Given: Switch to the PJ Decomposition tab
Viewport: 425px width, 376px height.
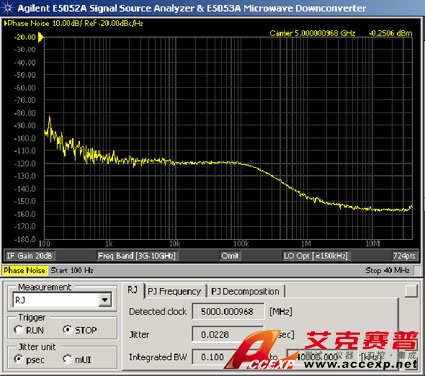Looking at the screenshot, I should coord(245,291).
